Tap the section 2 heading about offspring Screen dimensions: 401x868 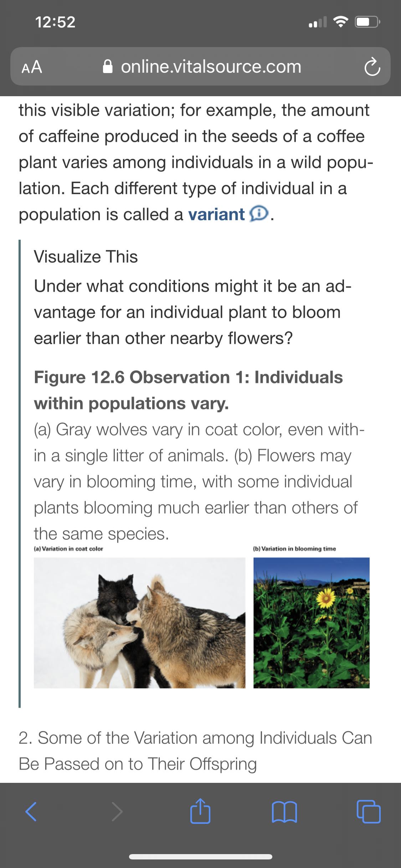pyautogui.click(x=195, y=751)
